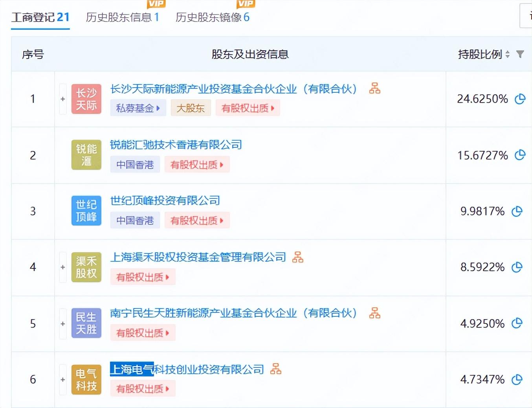This screenshot has width=532, height=408.
Task: Click the 序号 column header
Action: (x=33, y=54)
